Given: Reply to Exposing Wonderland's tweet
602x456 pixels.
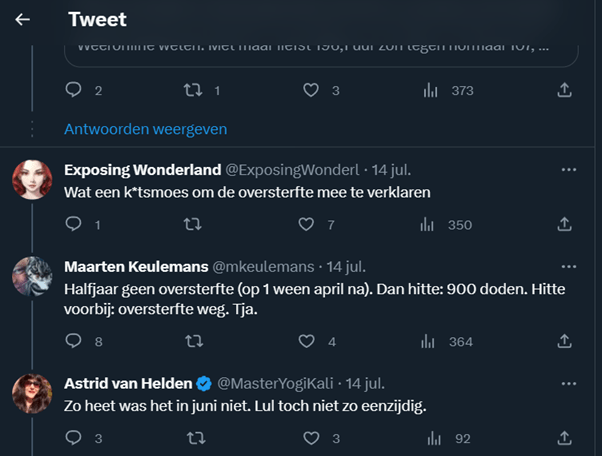Looking at the screenshot, I should click(x=73, y=225).
